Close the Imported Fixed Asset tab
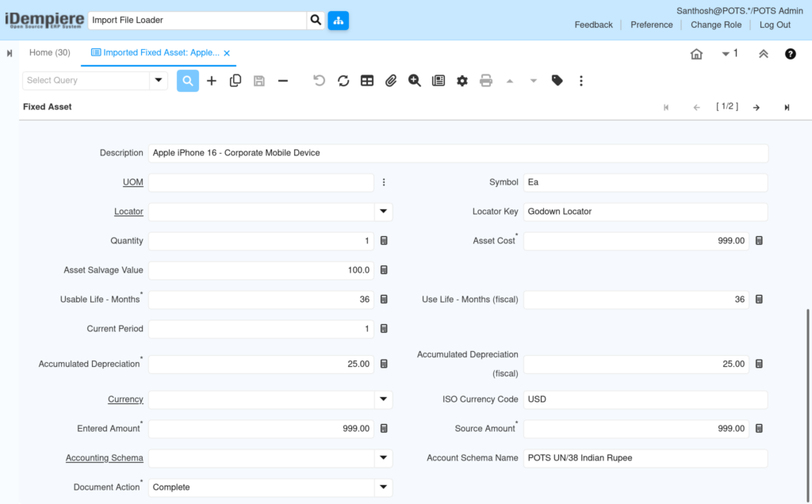812x504 pixels. click(227, 53)
